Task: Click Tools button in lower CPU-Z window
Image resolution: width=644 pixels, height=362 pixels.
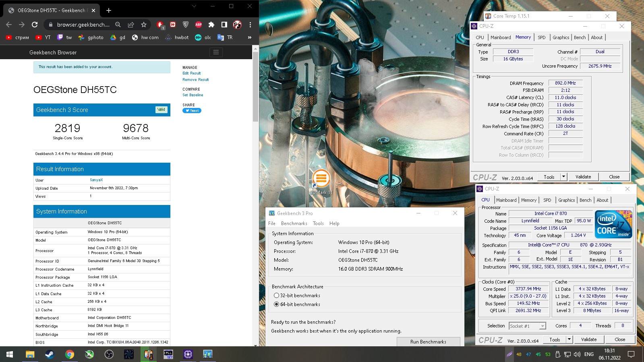Action: pos(555,339)
